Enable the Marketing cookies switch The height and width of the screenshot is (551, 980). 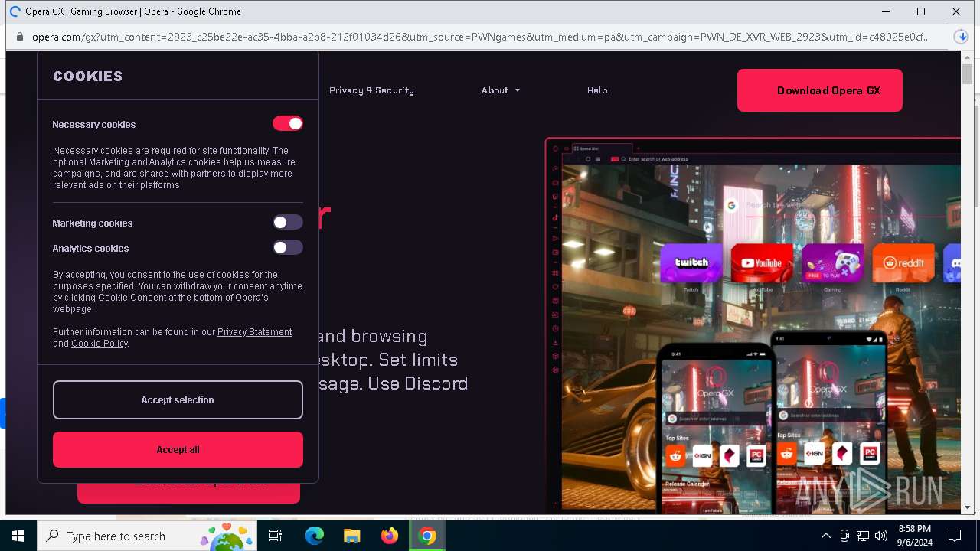[288, 222]
